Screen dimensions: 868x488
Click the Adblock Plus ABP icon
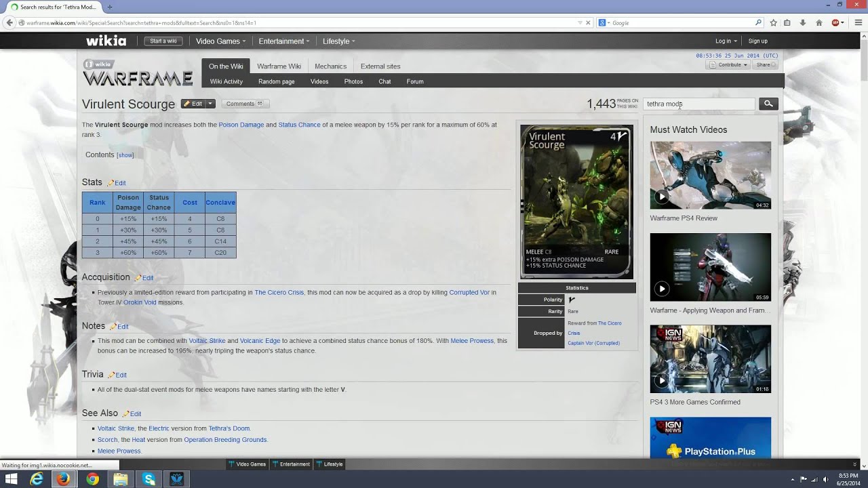(x=835, y=22)
